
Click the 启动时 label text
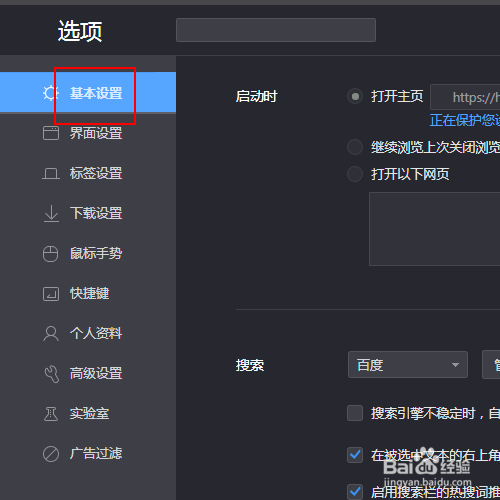point(256,97)
